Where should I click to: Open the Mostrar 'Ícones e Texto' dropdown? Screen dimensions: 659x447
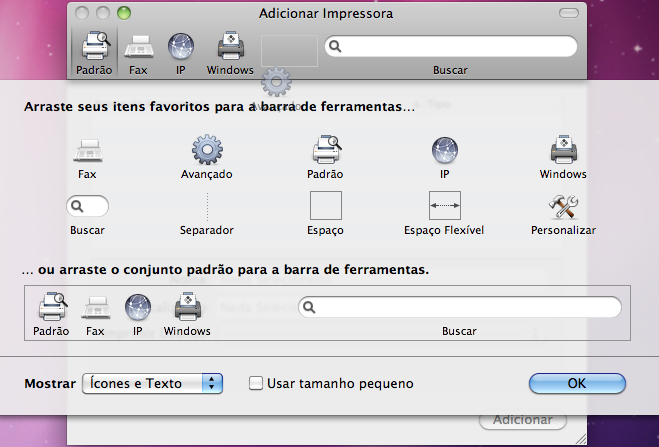pos(152,384)
